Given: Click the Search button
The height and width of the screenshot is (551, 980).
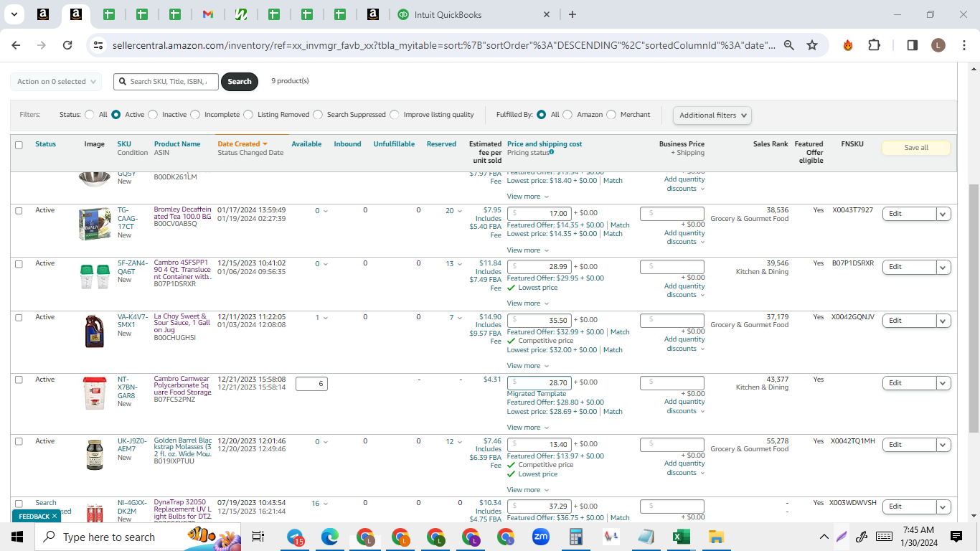Looking at the screenshot, I should pyautogui.click(x=240, y=82).
